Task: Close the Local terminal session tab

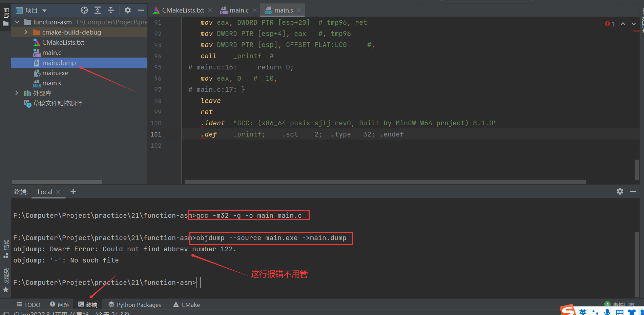Action: click(58, 192)
